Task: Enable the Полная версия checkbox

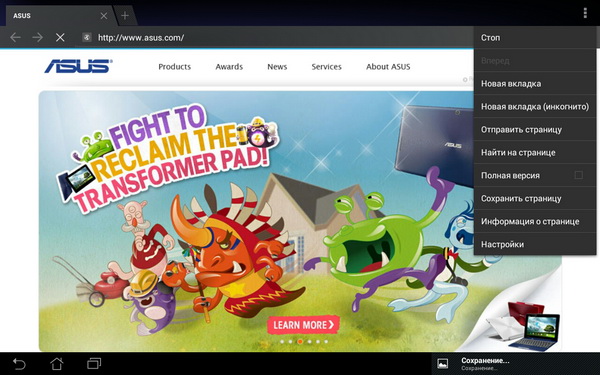Action: (x=579, y=175)
